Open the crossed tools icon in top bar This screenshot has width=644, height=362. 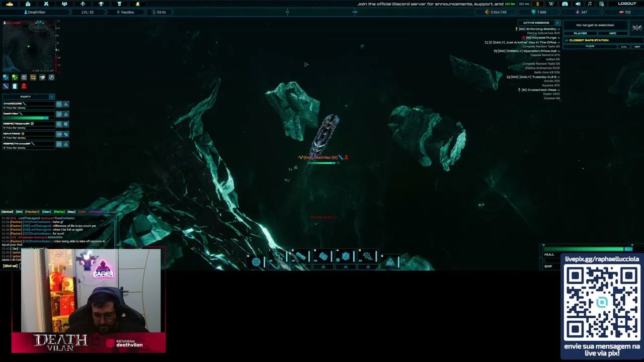(x=46, y=4)
